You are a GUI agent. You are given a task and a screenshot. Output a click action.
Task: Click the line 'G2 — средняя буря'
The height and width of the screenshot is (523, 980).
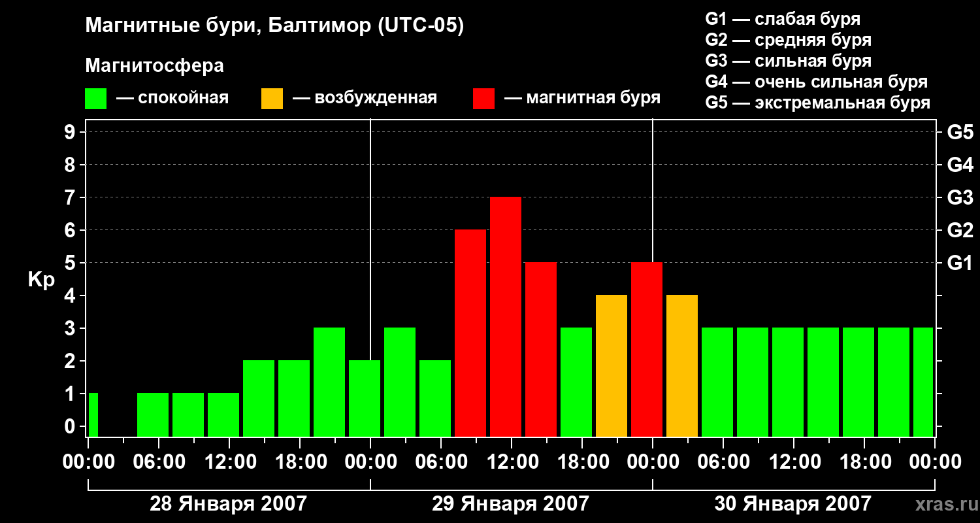coord(788,40)
